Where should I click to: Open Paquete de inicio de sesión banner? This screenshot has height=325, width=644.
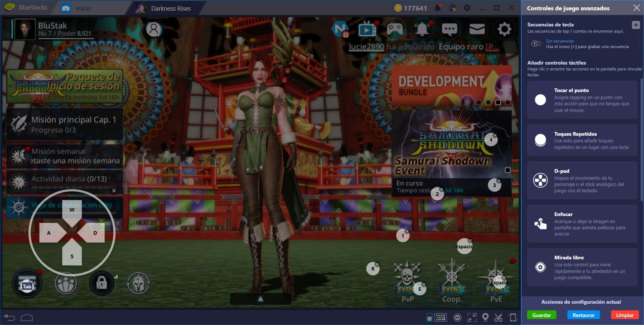[65, 87]
